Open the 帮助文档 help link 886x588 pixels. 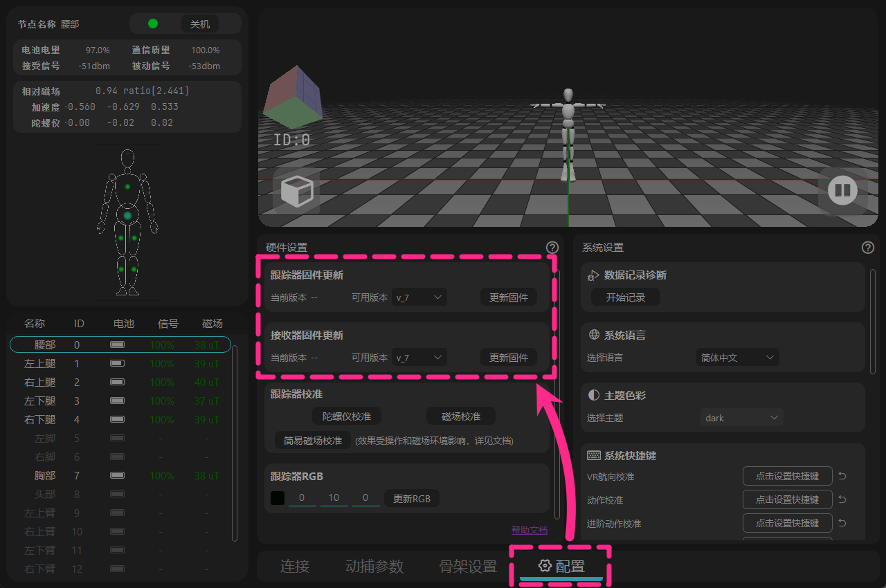coord(530,530)
